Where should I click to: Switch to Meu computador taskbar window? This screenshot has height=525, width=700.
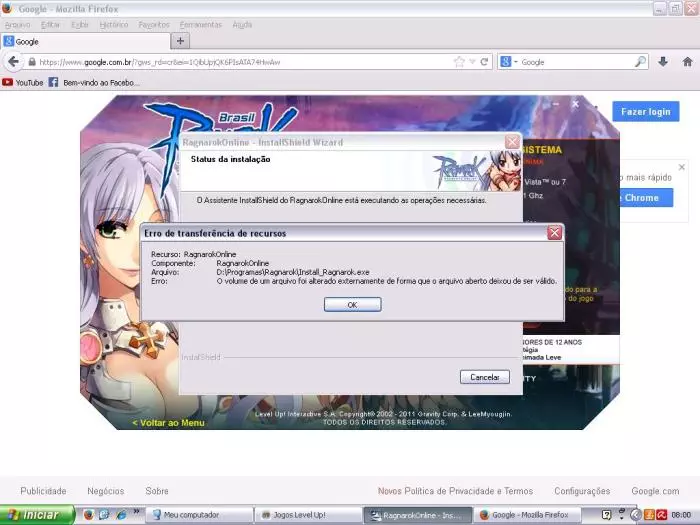click(x=199, y=515)
